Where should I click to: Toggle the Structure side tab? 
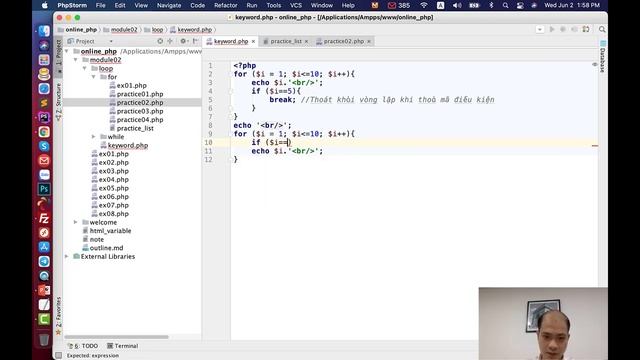(59, 101)
